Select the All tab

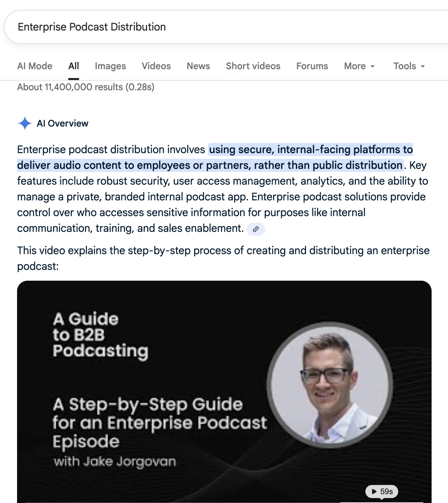[x=74, y=66]
